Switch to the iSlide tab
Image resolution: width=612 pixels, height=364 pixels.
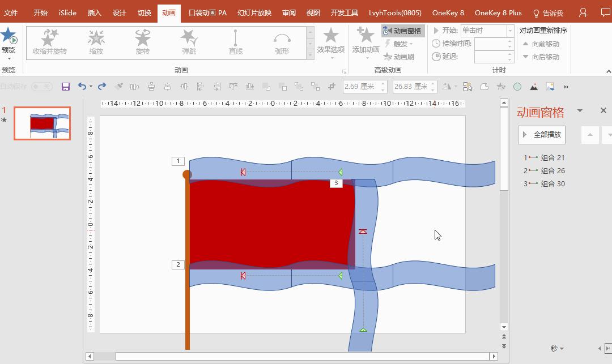(67, 12)
